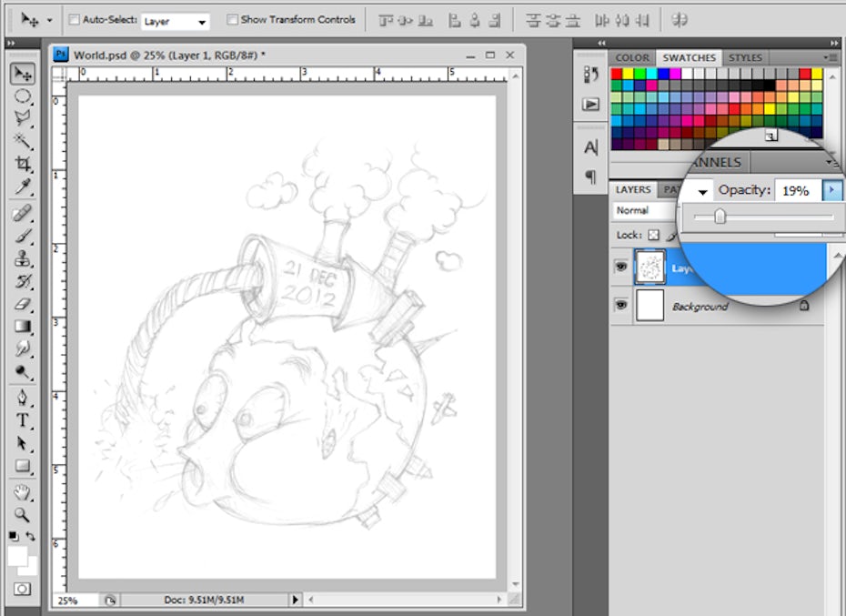Viewport: 846px width, 616px height.
Task: Open the Styles tab
Action: [745, 58]
